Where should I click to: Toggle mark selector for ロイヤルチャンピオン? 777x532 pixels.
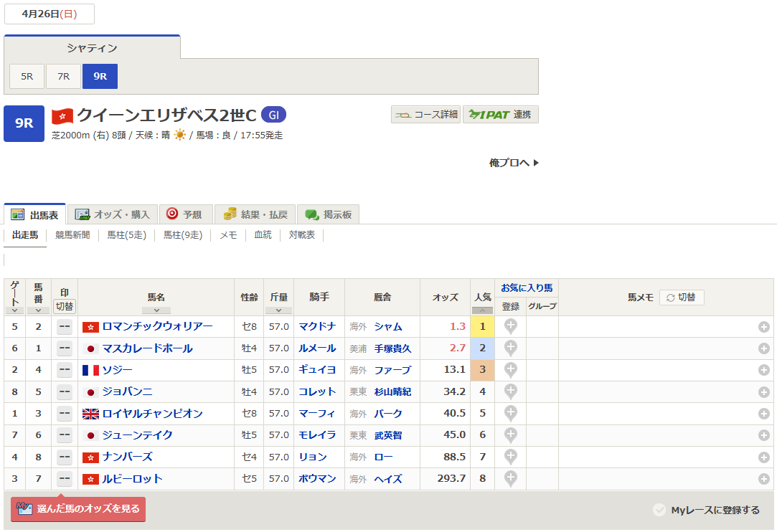click(x=65, y=414)
